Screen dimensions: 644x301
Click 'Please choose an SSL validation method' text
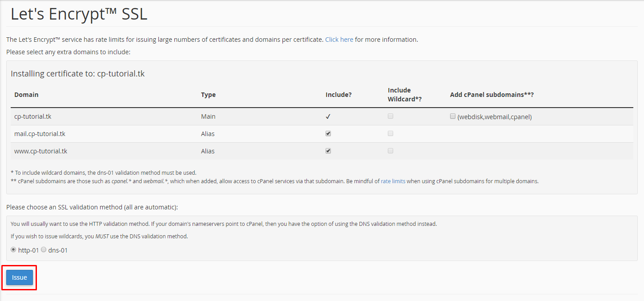pyautogui.click(x=92, y=207)
